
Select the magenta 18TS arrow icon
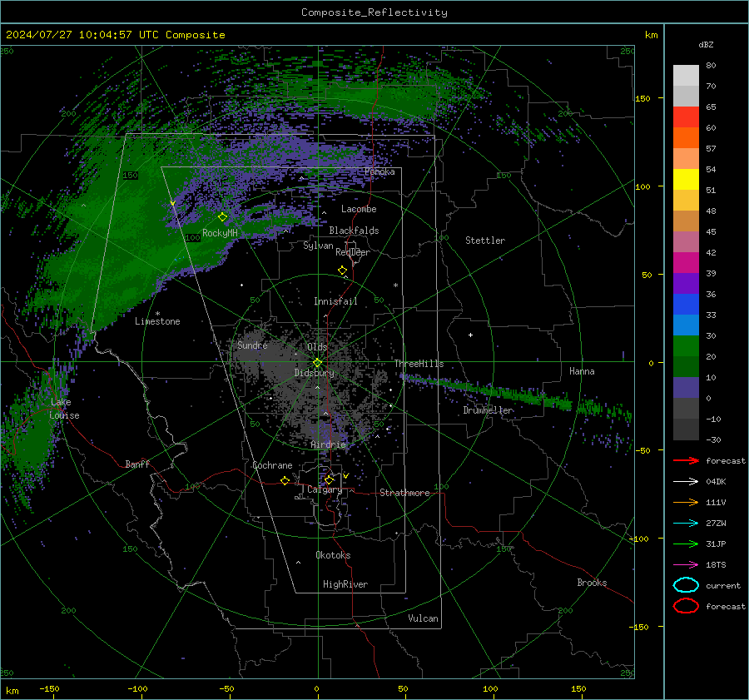(x=686, y=565)
